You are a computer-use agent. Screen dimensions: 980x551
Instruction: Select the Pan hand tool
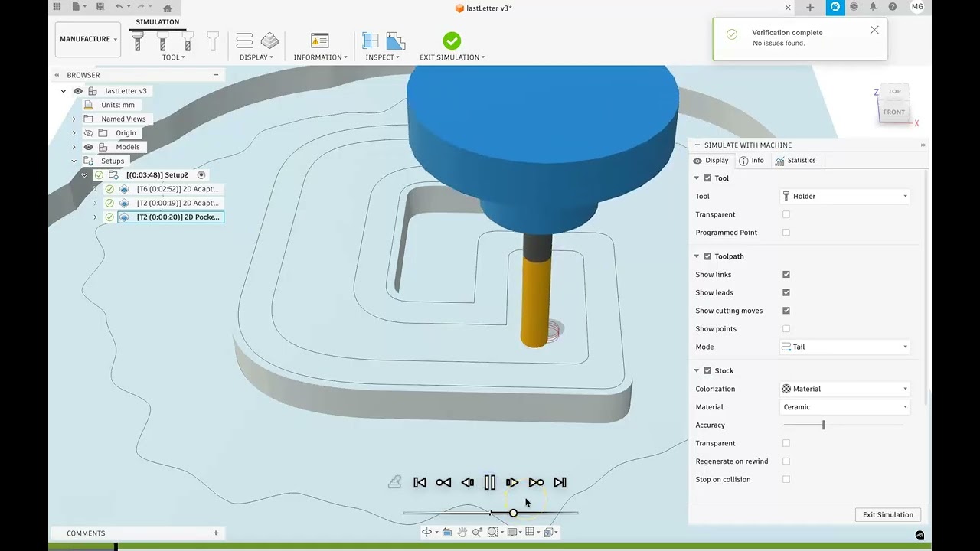462,532
